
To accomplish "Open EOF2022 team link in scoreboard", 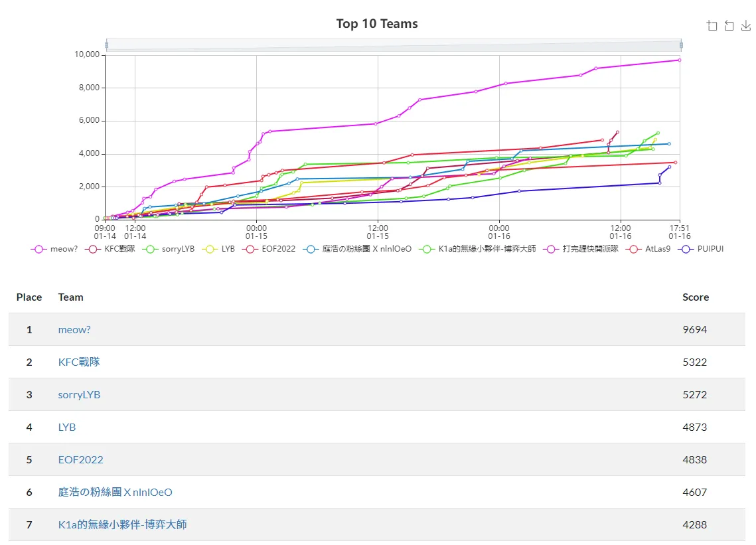I will coord(80,459).
